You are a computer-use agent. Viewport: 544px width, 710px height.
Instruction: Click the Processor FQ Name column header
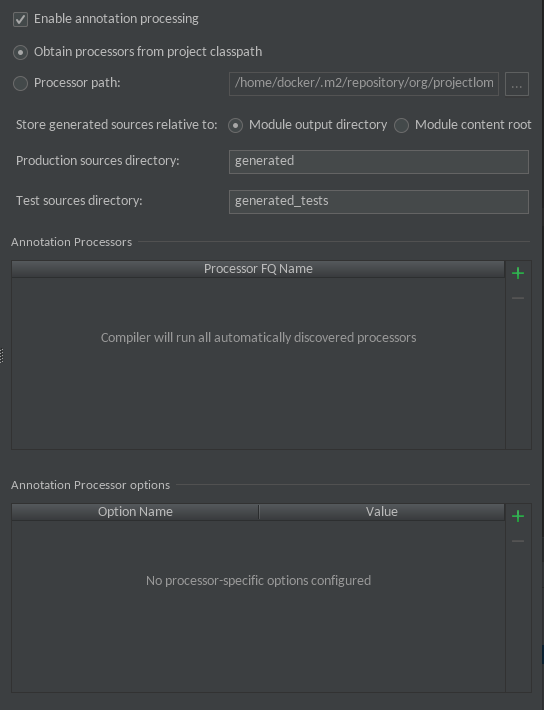click(258, 269)
